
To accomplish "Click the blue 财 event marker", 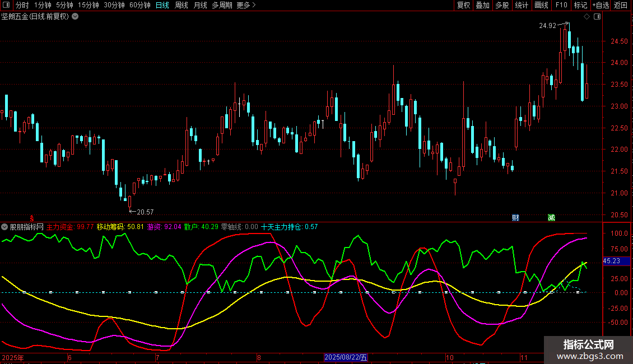I will click(515, 217).
